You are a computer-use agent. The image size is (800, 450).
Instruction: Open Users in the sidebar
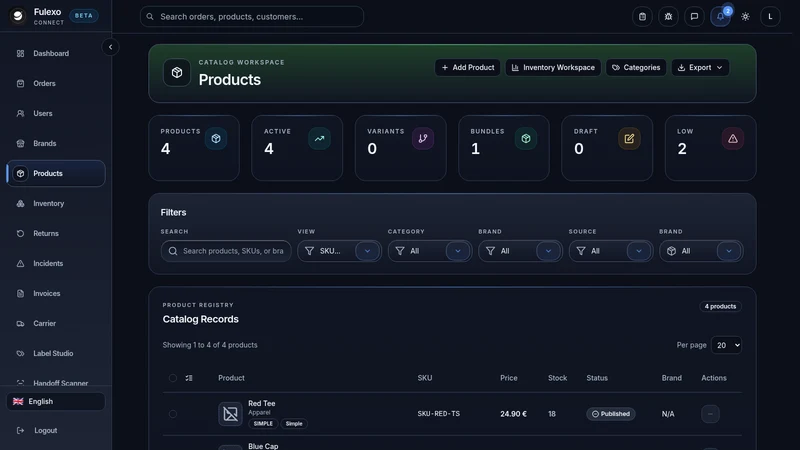tap(56, 113)
